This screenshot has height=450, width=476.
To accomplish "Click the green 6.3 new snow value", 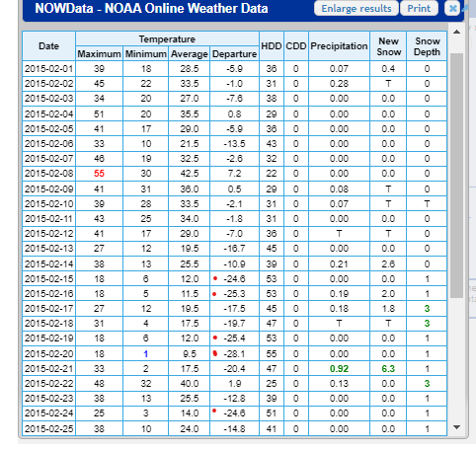I will tap(388, 369).
